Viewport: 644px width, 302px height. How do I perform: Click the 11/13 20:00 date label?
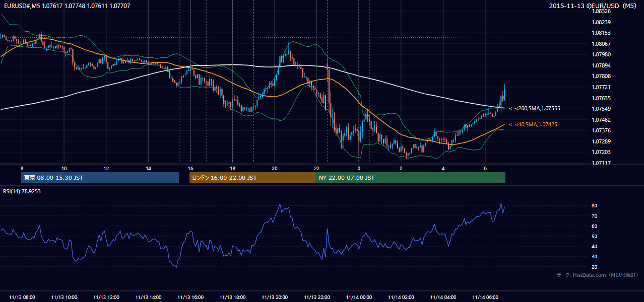(x=274, y=297)
